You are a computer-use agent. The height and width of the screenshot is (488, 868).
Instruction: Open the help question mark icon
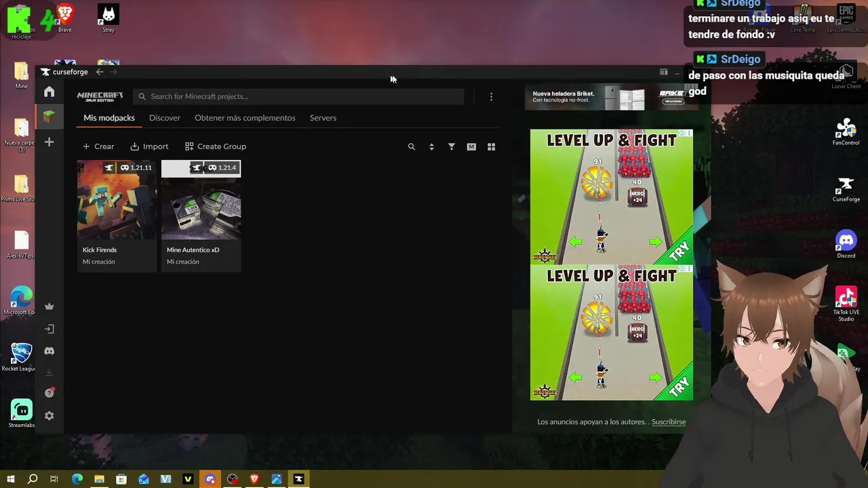(49, 393)
